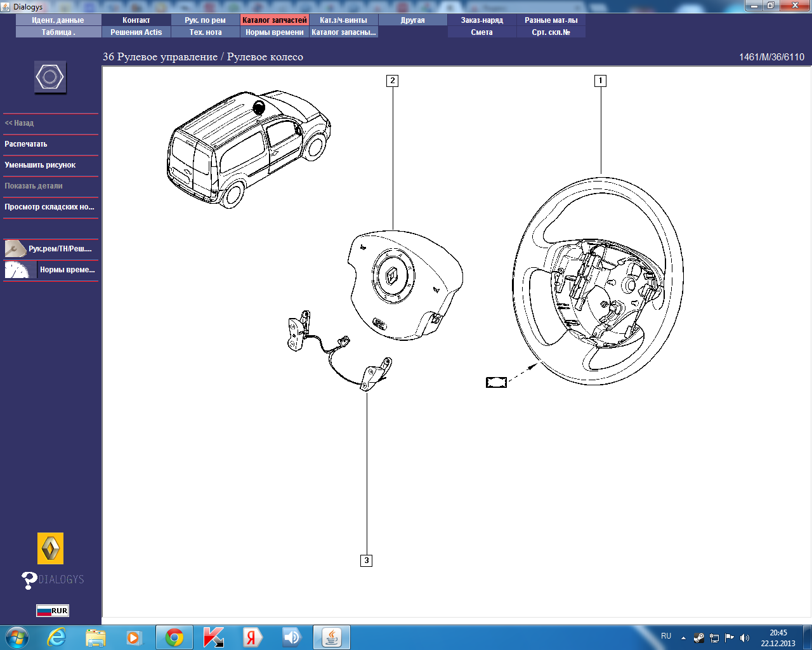Select callout number 1 for the steering wheel
The height and width of the screenshot is (650, 812).
[x=600, y=81]
